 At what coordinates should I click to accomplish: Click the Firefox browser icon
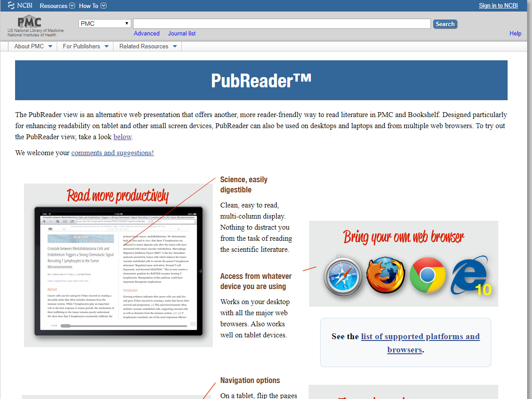[x=385, y=276]
